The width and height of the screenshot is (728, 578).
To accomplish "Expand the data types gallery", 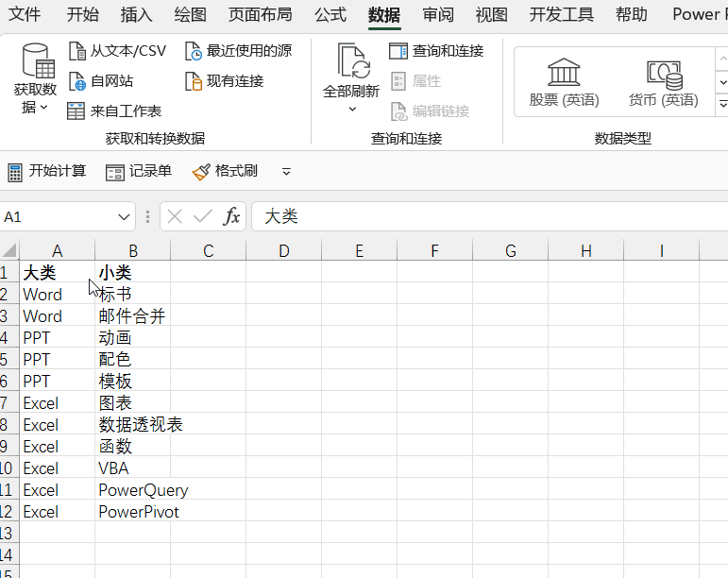I will (722, 104).
